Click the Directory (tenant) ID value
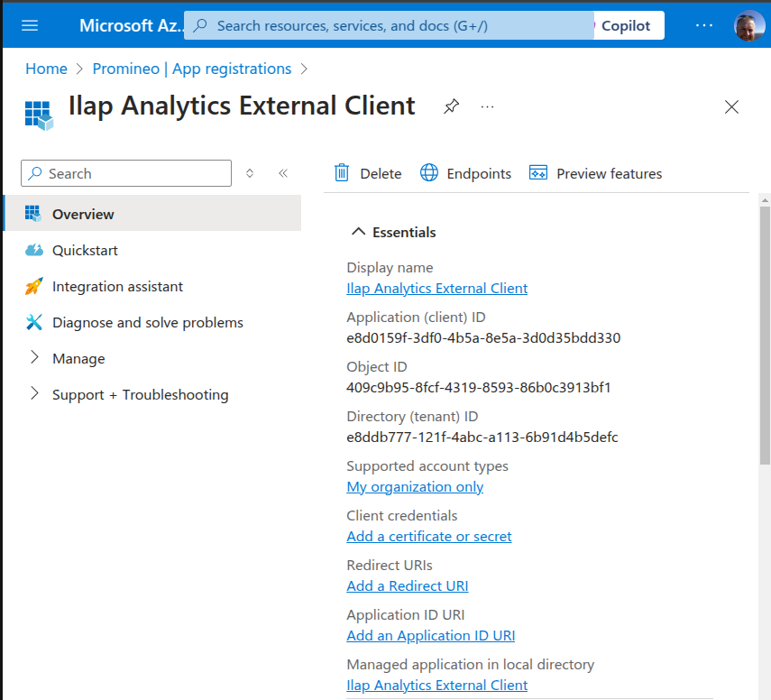The image size is (771, 700). click(x=482, y=437)
